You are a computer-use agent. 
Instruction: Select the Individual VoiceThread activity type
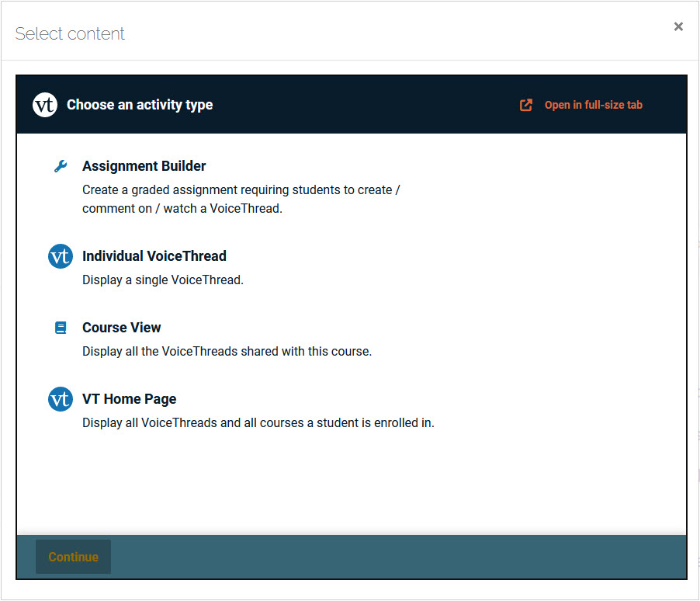coord(154,255)
